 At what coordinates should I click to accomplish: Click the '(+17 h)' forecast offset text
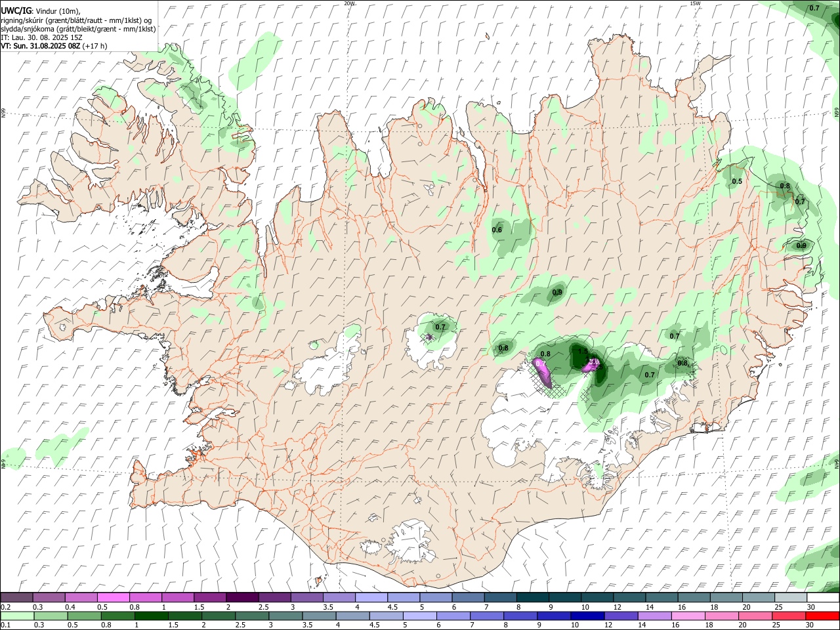click(x=94, y=46)
